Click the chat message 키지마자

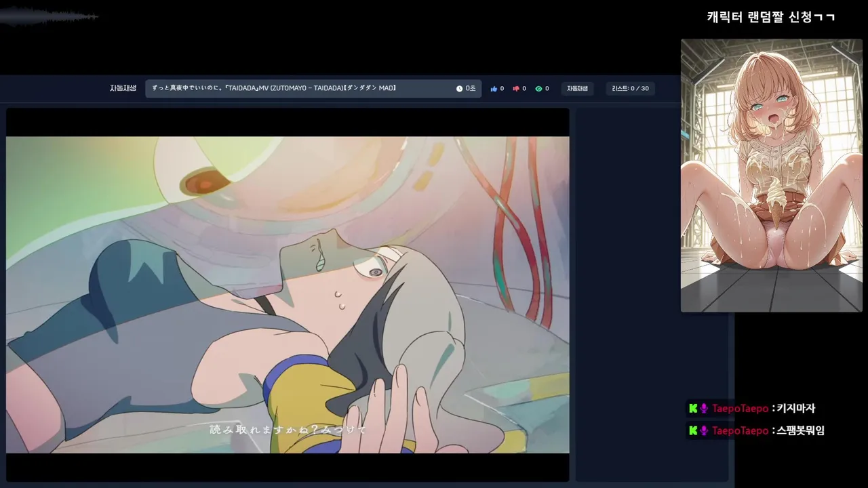(x=796, y=409)
